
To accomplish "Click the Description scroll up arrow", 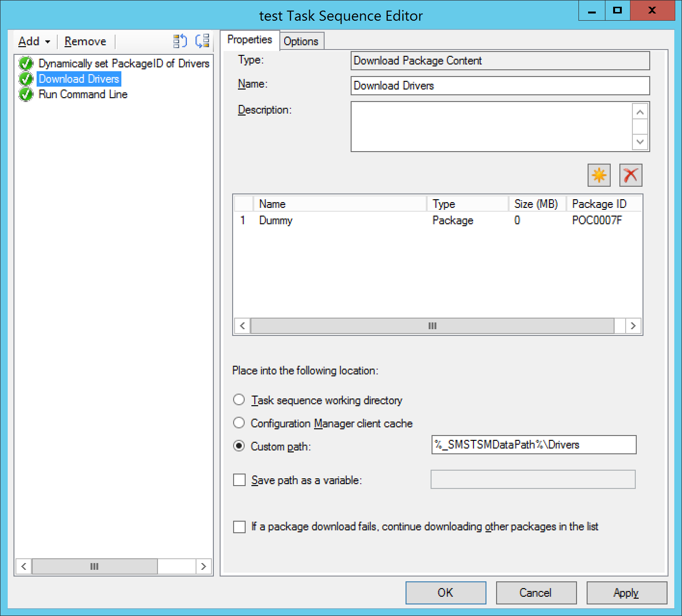I will click(640, 112).
